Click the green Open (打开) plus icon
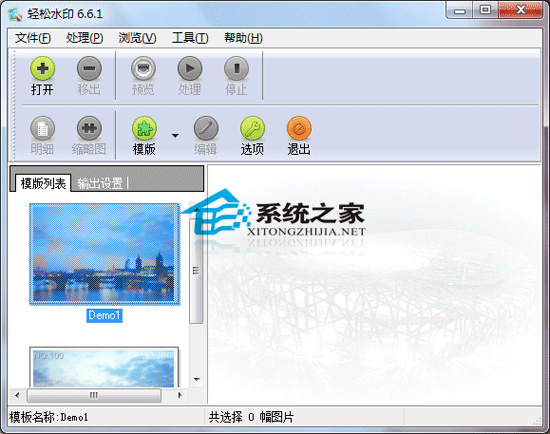 click(42, 69)
